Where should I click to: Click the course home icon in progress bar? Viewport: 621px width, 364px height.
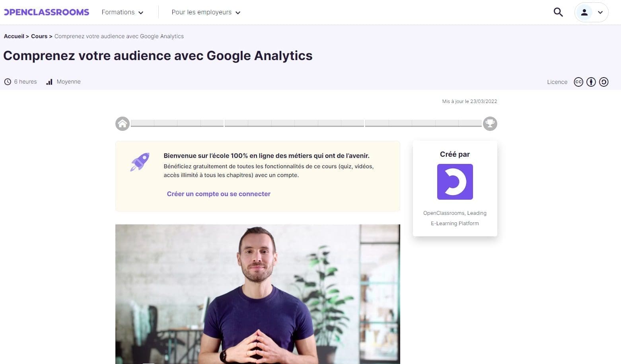(123, 124)
